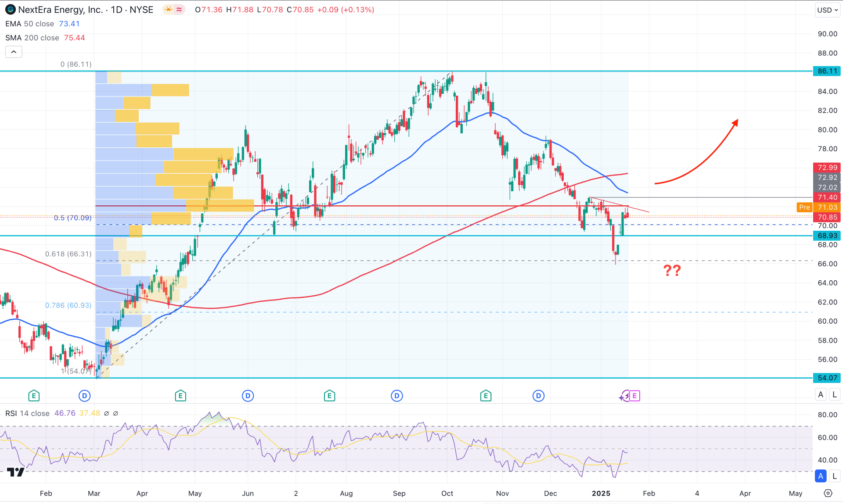Click the TradingView logo in RSI pane

pos(15,472)
